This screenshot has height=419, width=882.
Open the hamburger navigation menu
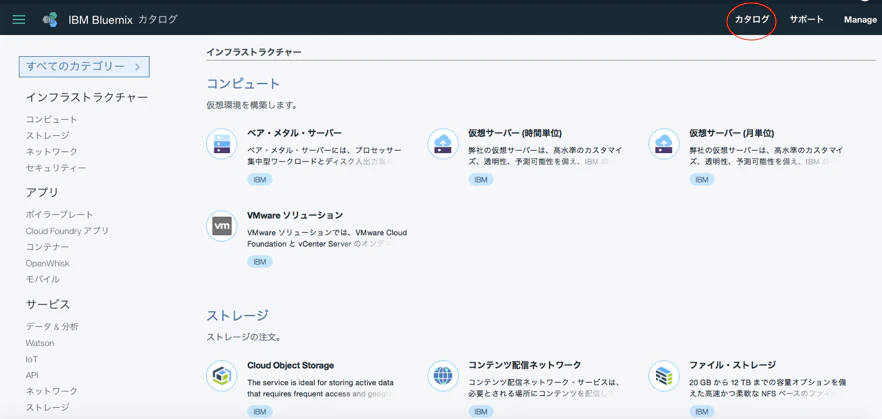19,20
